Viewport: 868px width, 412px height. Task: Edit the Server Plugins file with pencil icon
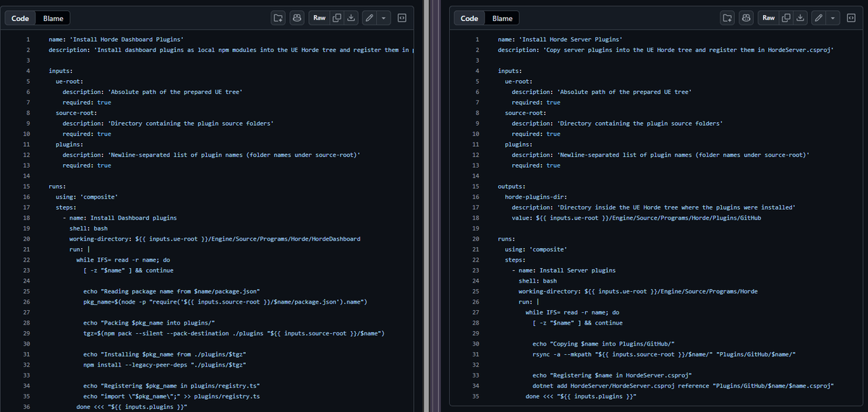(818, 17)
